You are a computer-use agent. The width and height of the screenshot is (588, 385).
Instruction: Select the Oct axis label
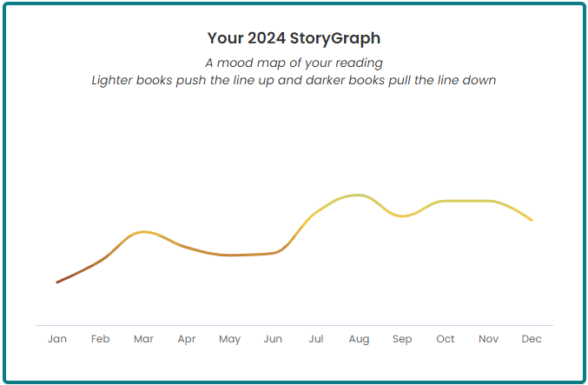click(x=445, y=339)
